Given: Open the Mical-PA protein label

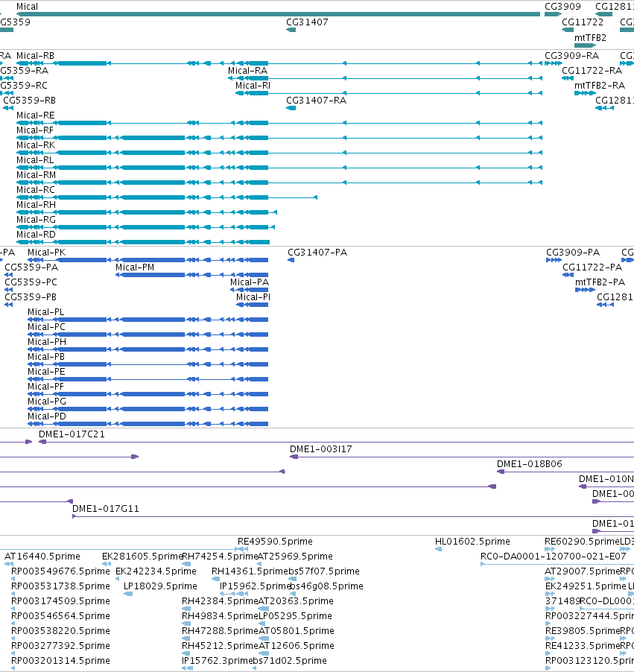Looking at the screenshot, I should coord(250,282).
